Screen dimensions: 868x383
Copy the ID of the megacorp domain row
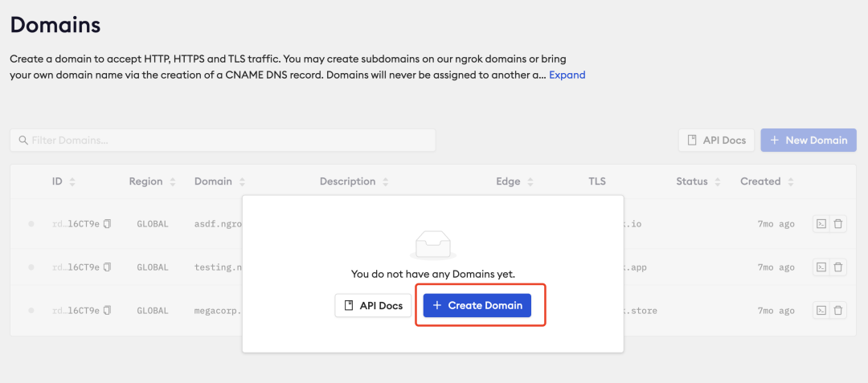click(107, 311)
